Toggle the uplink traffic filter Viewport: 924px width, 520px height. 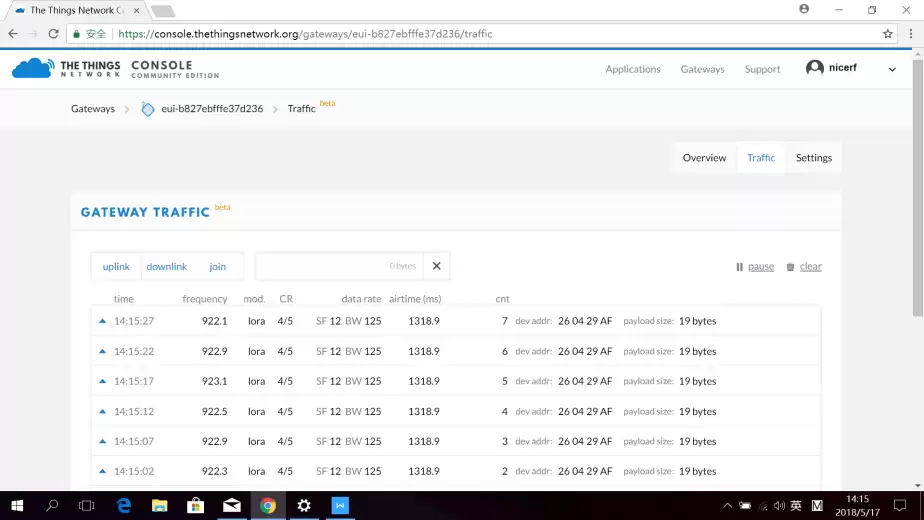point(116,267)
